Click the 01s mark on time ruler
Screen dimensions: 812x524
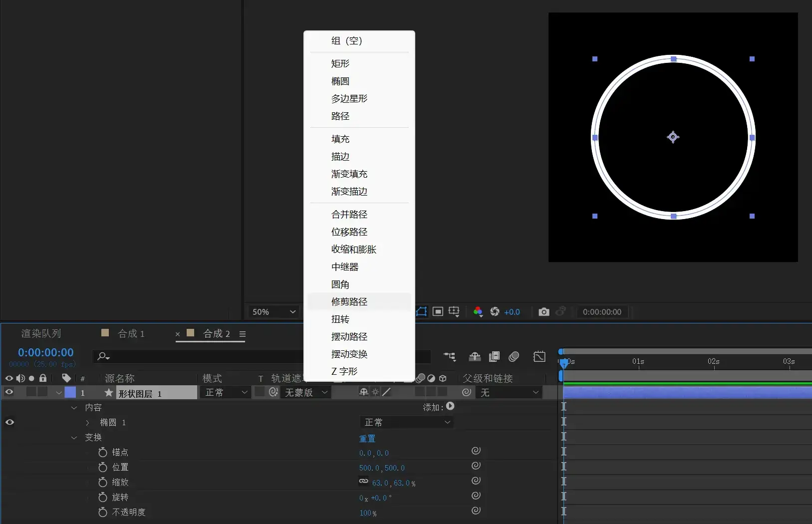point(638,361)
